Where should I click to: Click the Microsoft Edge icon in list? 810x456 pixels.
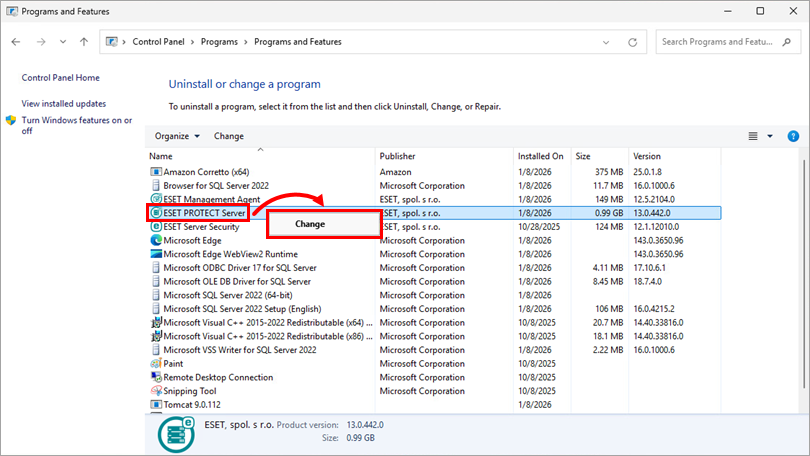pos(156,241)
